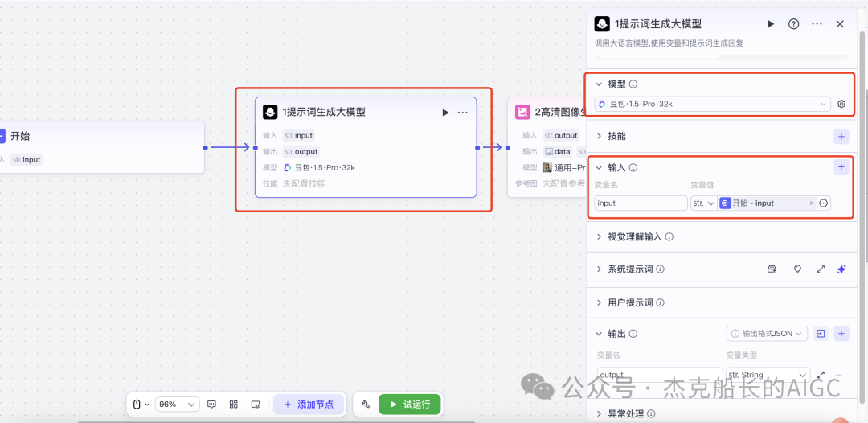The image size is (868, 423).
Task: Click the lightbulb icon in 系统提示词 row
Action: (x=798, y=269)
